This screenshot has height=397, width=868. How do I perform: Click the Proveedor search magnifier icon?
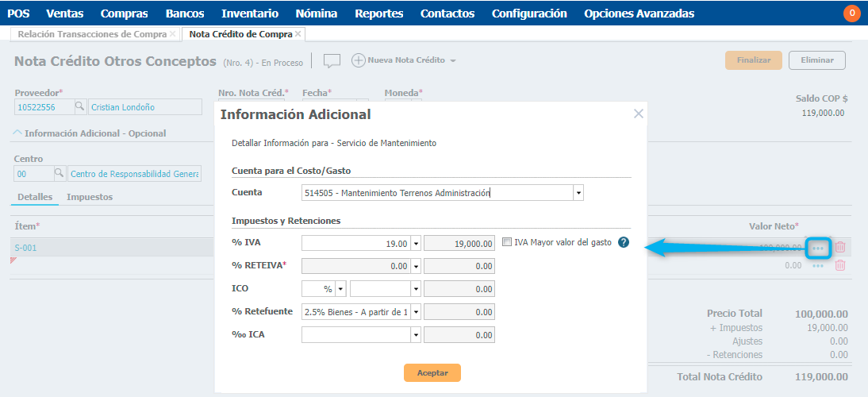[79, 107]
